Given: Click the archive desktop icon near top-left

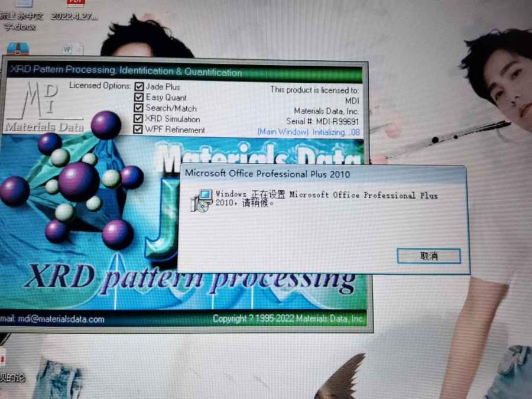Looking at the screenshot, I should [x=18, y=48].
